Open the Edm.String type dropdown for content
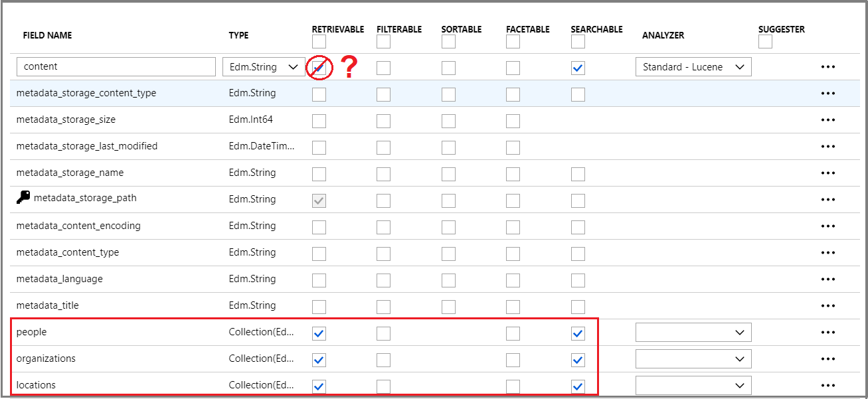Image resolution: width=868 pixels, height=399 pixels. point(264,66)
